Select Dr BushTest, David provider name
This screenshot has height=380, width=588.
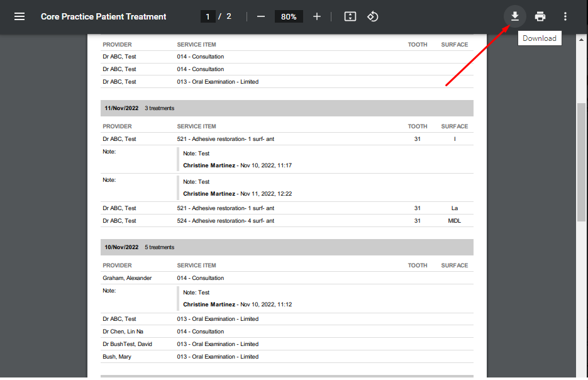coord(127,344)
